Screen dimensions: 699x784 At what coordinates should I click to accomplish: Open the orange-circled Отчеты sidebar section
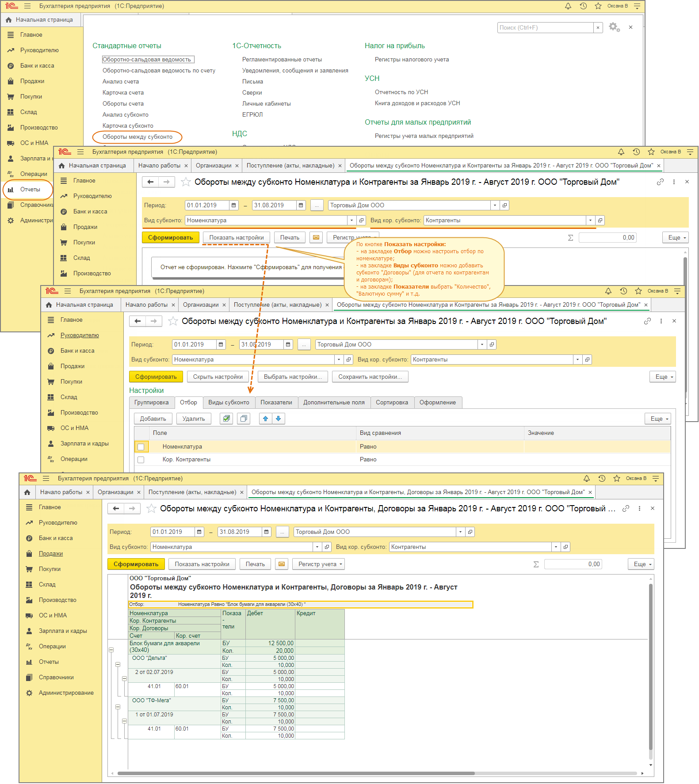click(30, 190)
